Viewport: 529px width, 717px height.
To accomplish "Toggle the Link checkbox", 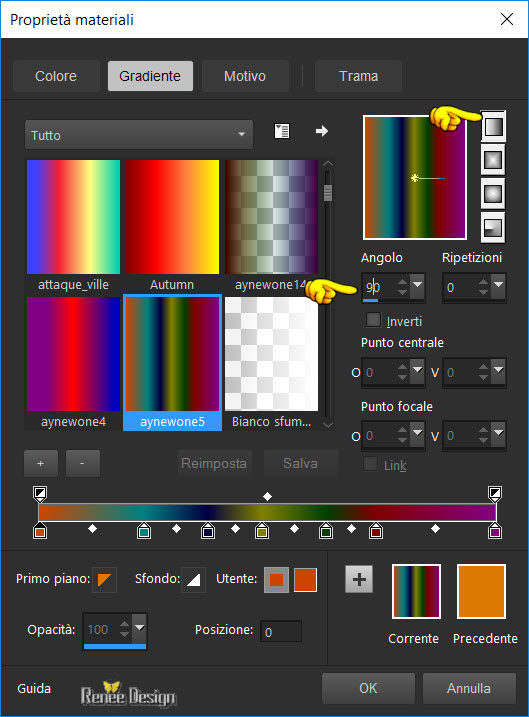I will (370, 464).
